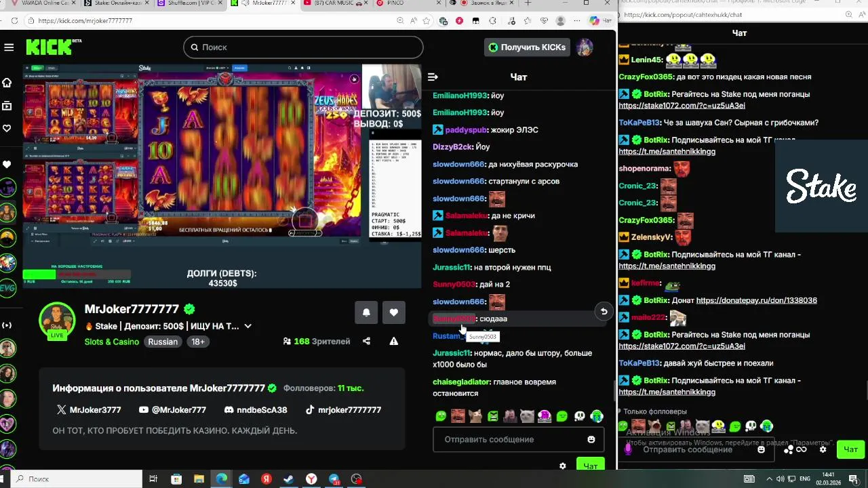Open the TikTok link mrjoker7777777

[343, 410]
